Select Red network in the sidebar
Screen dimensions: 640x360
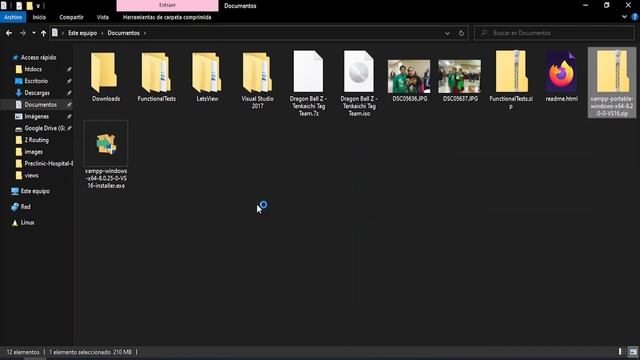(x=25, y=207)
